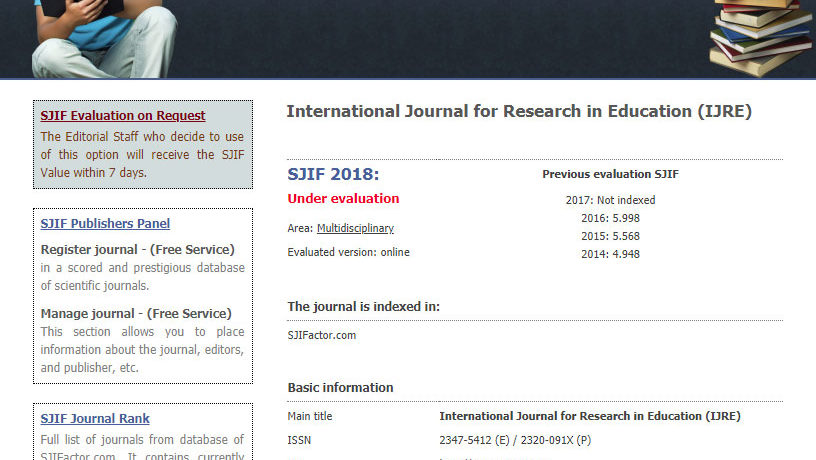The image size is (816, 460).
Task: Click the 'Full list of journals from database' paragraph
Action: pos(142,448)
